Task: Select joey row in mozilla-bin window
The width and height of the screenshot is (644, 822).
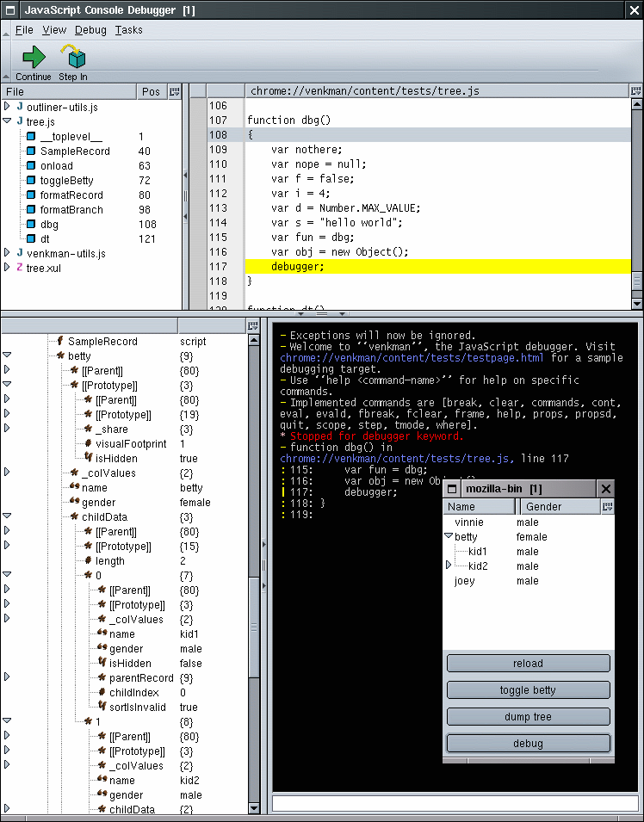Action: 528,581
